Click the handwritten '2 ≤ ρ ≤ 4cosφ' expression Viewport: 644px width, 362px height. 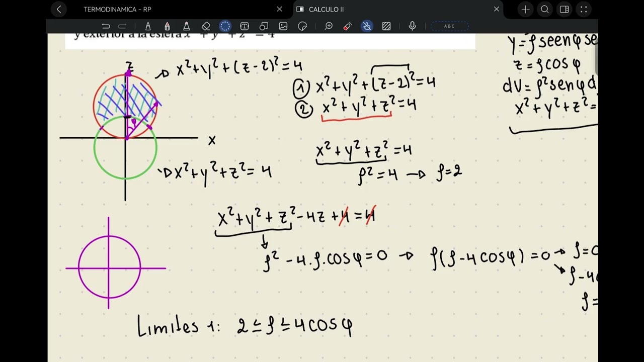[295, 326]
